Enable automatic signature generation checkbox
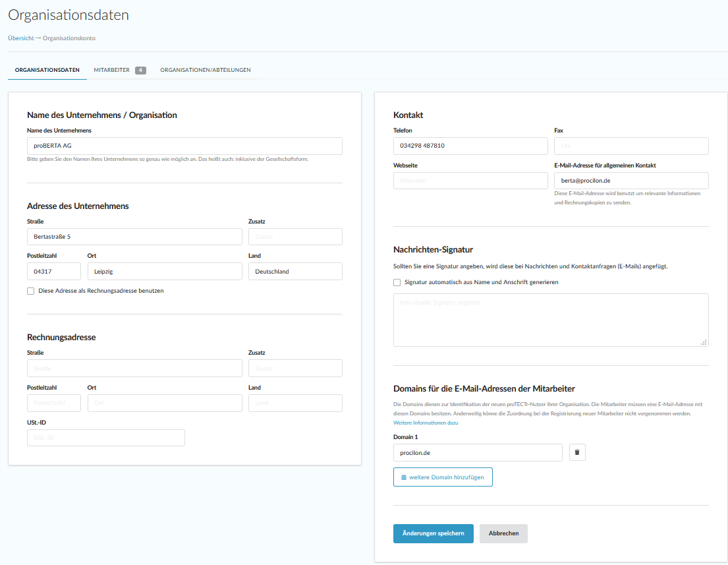 [397, 282]
